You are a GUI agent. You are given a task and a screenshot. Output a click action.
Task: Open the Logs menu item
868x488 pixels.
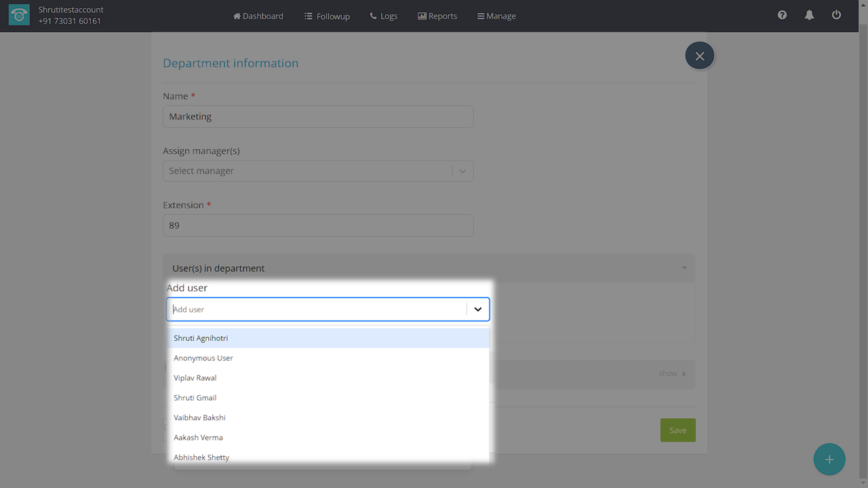point(384,16)
